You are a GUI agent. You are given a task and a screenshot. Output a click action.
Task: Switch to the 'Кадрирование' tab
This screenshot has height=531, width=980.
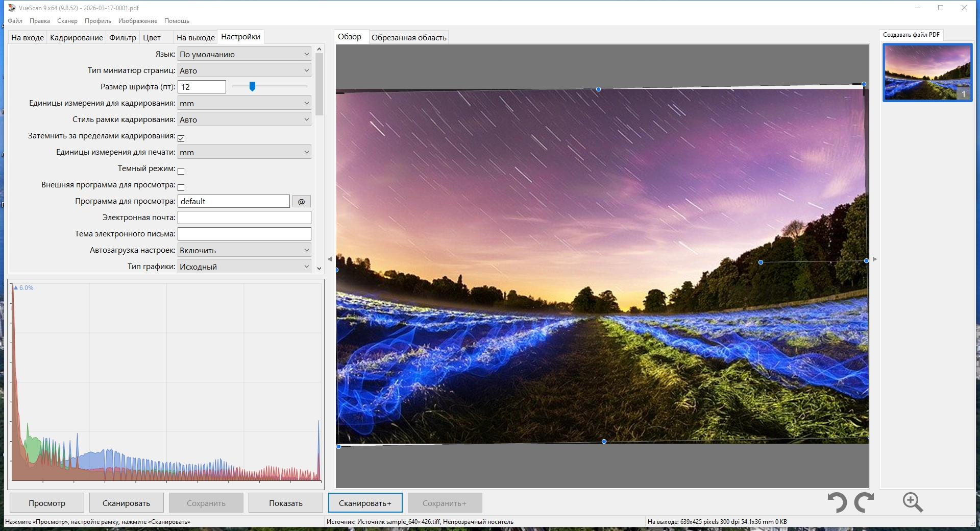pos(77,37)
